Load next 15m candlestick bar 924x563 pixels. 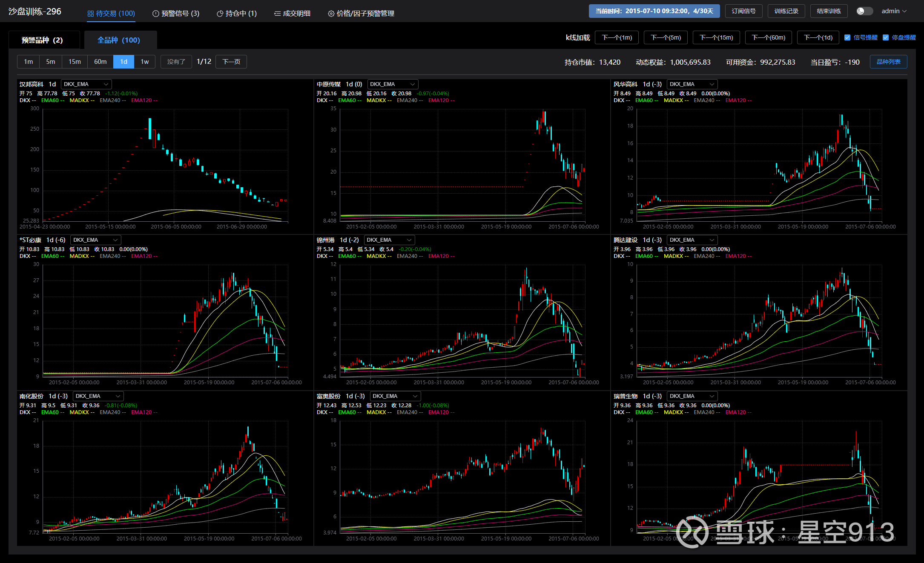click(716, 37)
